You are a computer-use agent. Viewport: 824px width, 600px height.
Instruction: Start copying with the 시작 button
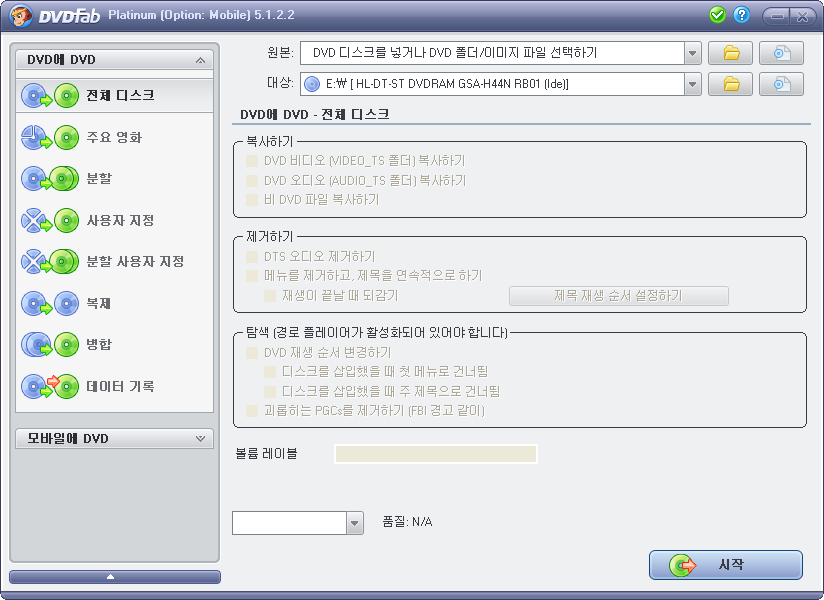(726, 565)
